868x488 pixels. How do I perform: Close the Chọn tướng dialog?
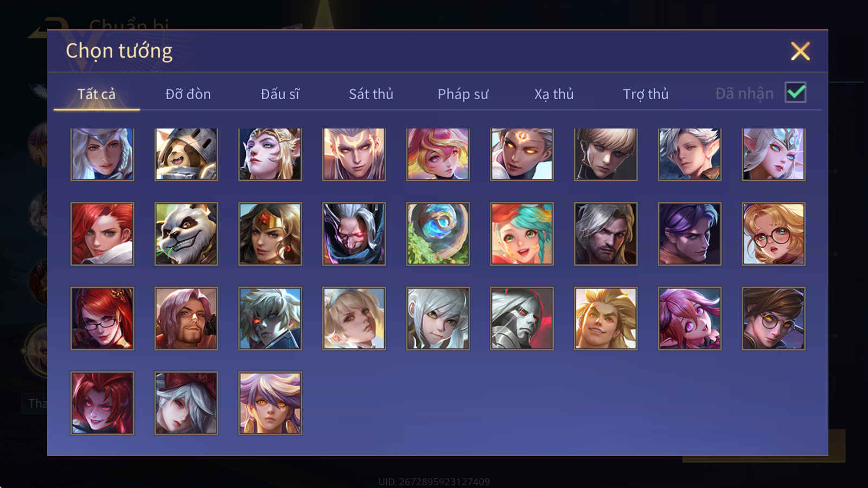coord(800,51)
